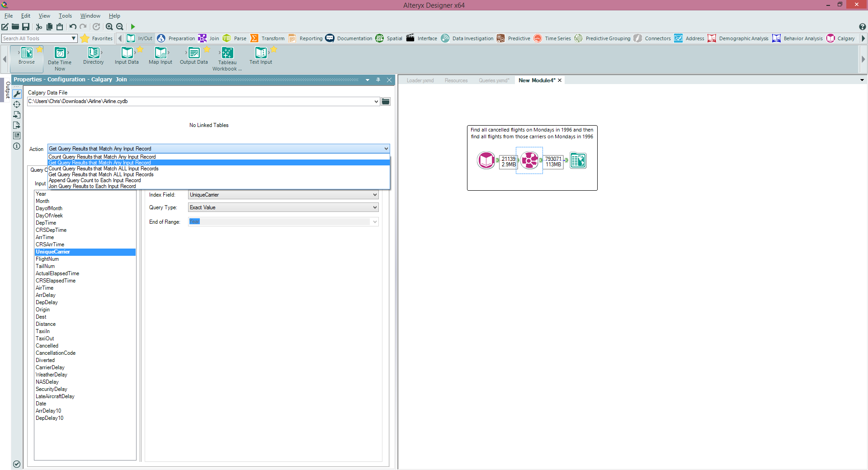Choose Join Query Results to Each Input Record
The width and height of the screenshot is (868, 470).
click(x=219, y=186)
